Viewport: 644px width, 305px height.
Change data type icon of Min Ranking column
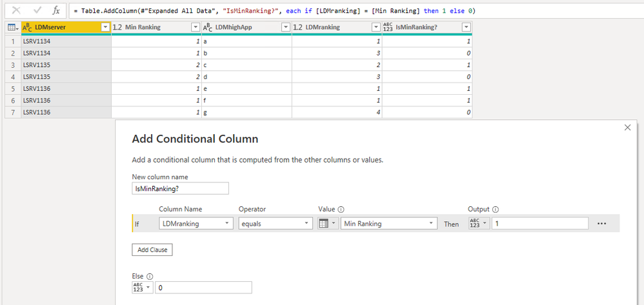point(117,28)
